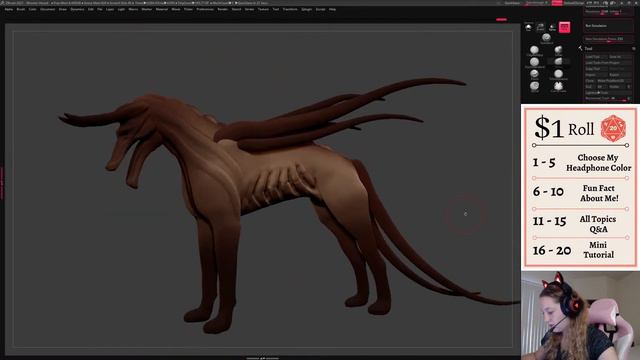Image resolution: width=640 pixels, height=360 pixels.
Task: Select the Standard brush icon at top center
Action: tap(546, 38)
